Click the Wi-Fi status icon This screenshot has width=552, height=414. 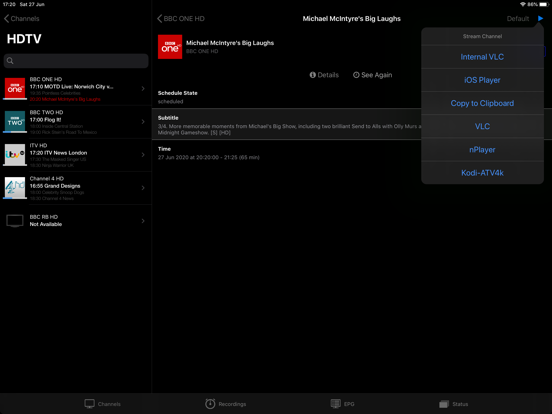coord(523,4)
